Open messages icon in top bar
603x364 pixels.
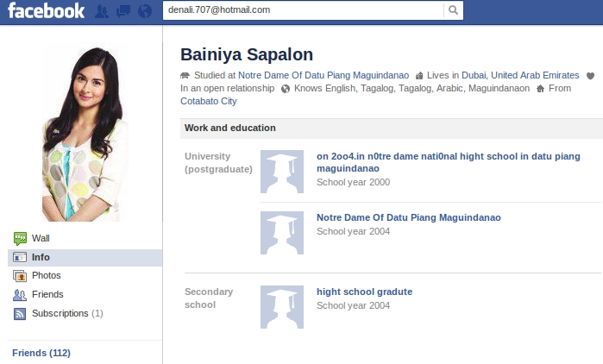pos(123,11)
